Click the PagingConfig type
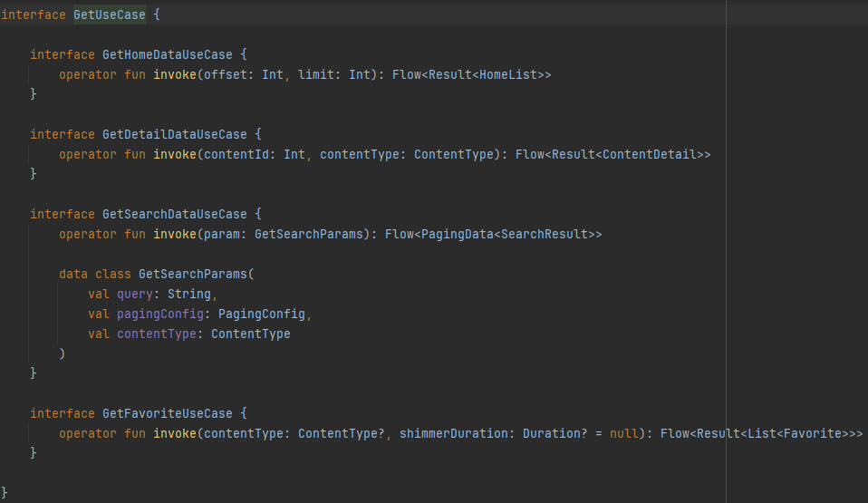 click(261, 314)
